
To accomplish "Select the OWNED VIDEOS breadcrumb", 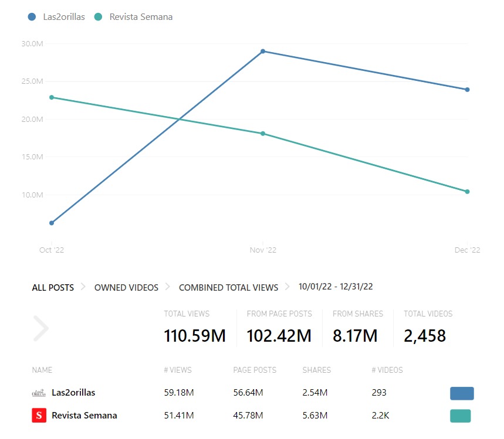I will click(x=126, y=287).
